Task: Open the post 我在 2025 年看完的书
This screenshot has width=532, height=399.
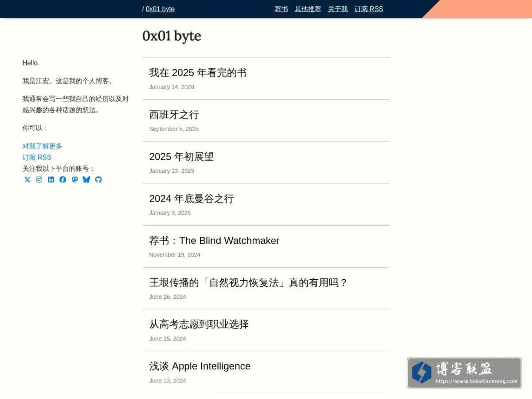Action: pos(198,73)
